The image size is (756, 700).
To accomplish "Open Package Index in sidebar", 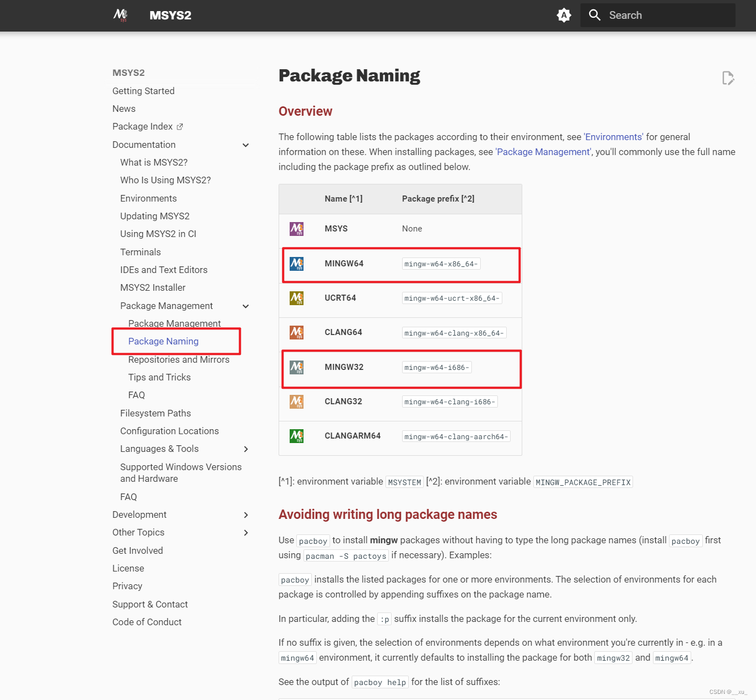I will (142, 126).
